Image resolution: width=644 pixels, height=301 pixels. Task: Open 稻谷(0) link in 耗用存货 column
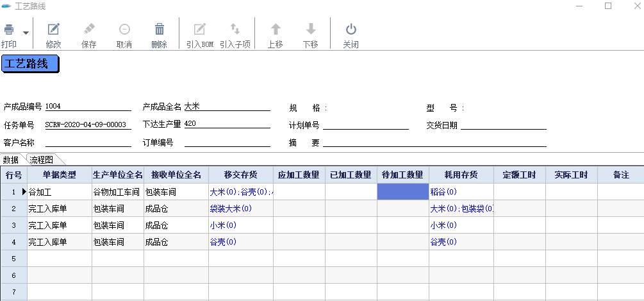coord(443,192)
